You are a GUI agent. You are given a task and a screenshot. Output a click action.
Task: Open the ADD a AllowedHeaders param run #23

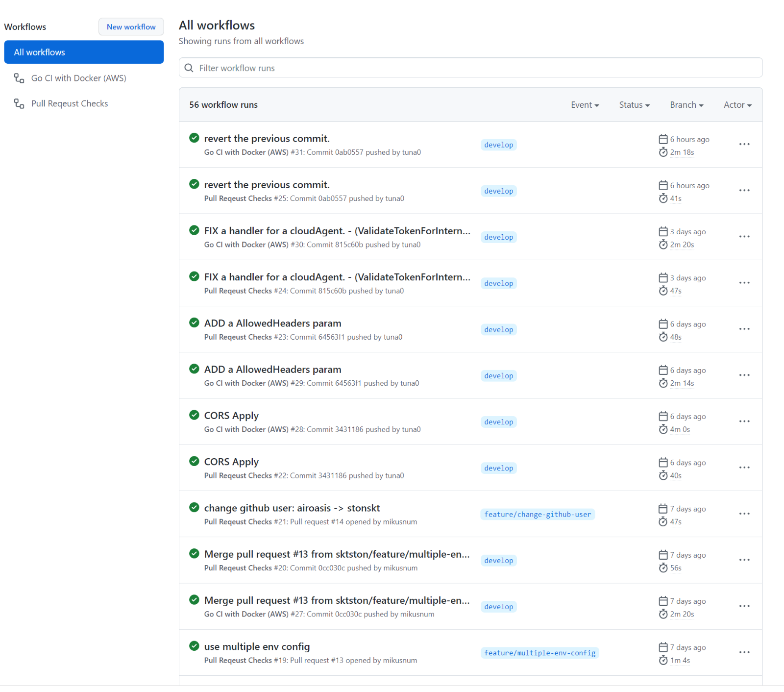click(x=272, y=323)
